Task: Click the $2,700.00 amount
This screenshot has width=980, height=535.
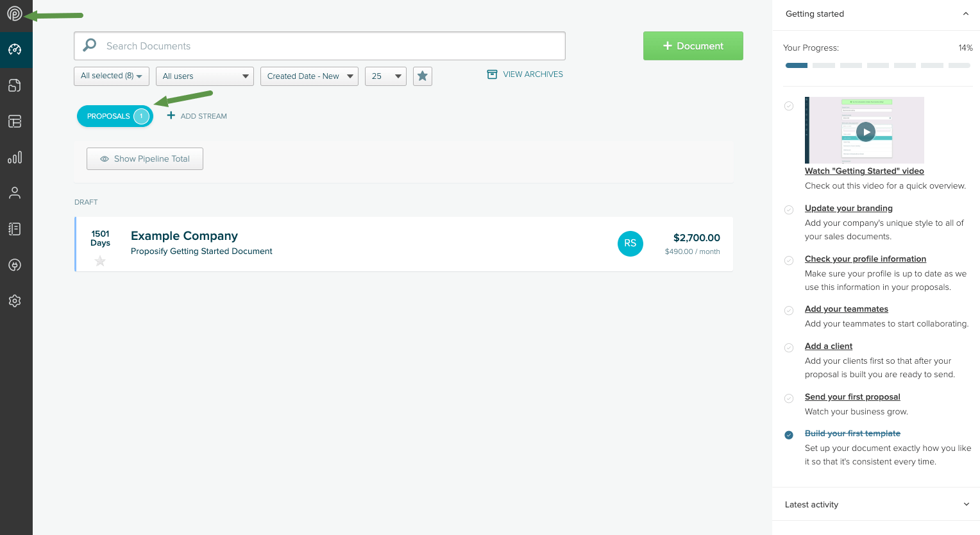Action: point(697,237)
